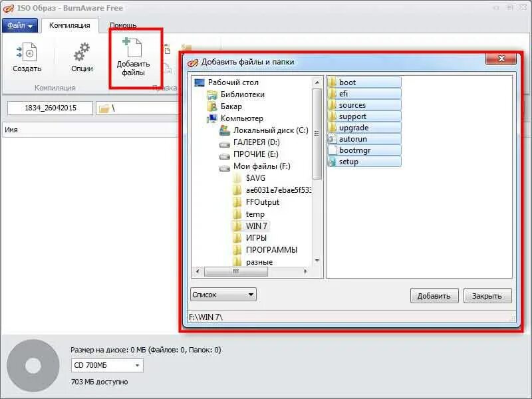Select ГАЛЕРЕЯ (D:) drive

point(250,142)
